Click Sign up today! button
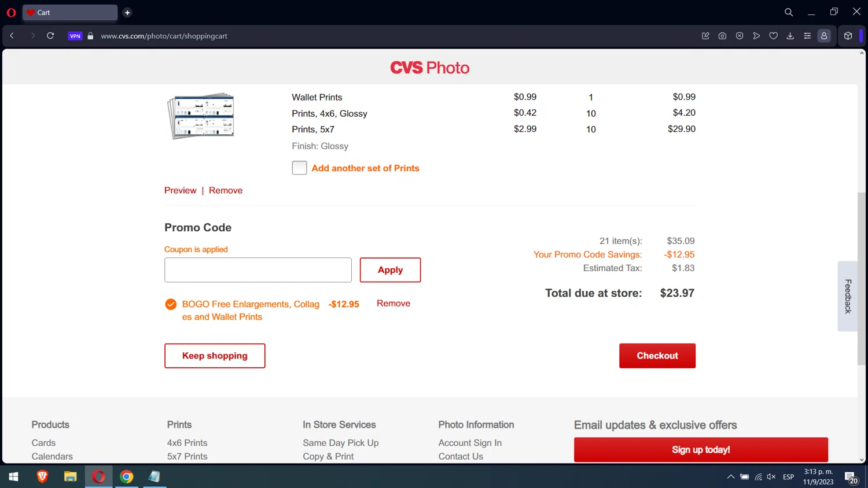 tap(701, 450)
